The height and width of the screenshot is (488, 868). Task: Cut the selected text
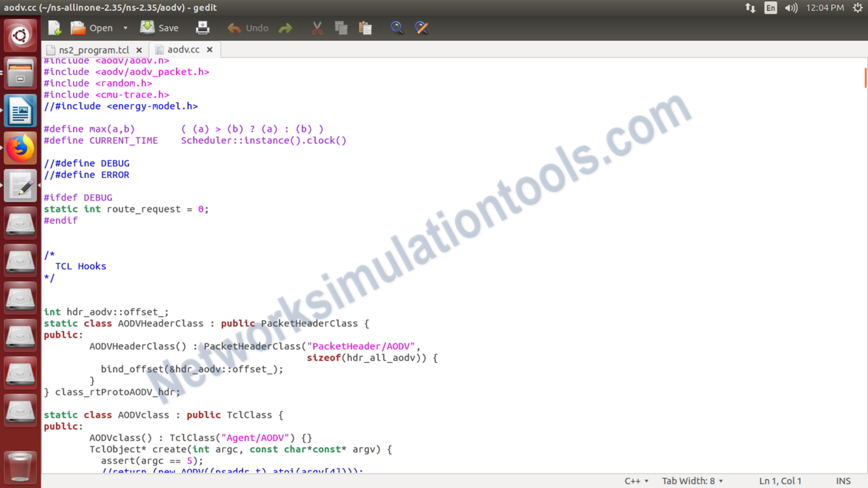pos(316,28)
